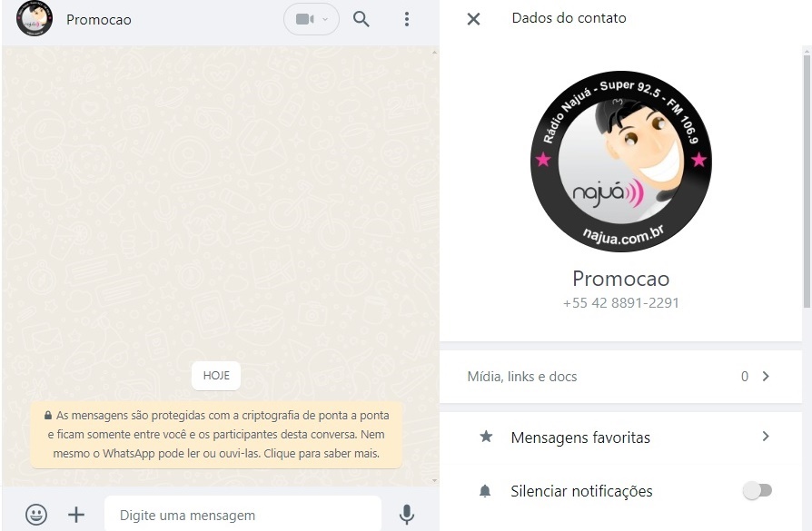Open Mídia, links e docs row
812x531 pixels.
pyautogui.click(x=522, y=377)
